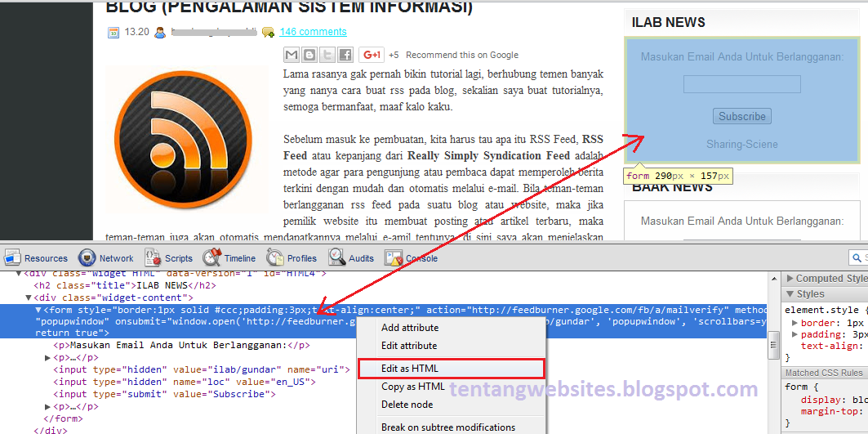
Task: Click the Audits magnifier icon
Action: click(336, 257)
